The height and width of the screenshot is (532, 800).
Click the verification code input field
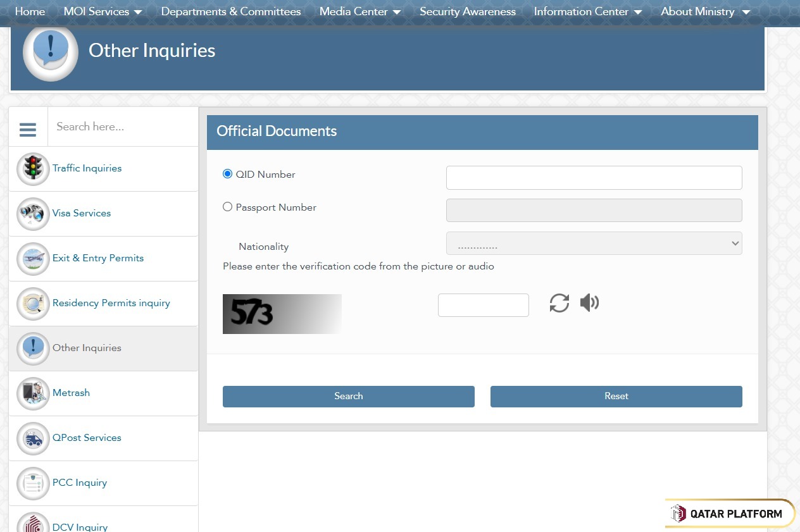click(x=483, y=304)
